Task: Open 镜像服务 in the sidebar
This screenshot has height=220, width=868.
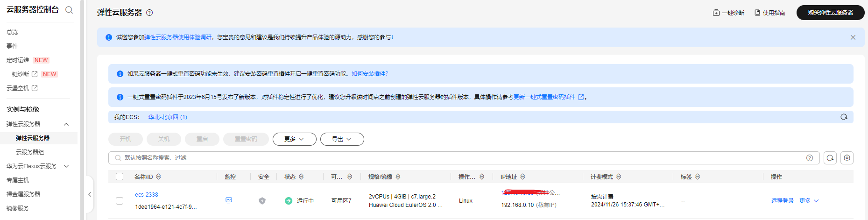Action: [x=18, y=208]
